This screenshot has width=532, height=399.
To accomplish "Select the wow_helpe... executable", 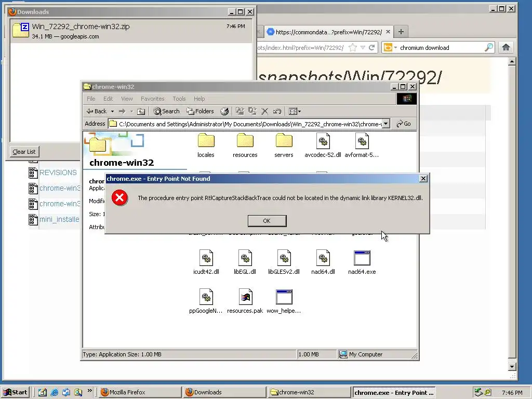I will coord(284,301).
